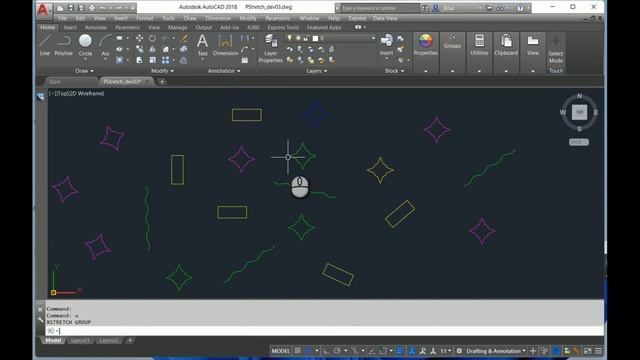
Task: Open the Properties color wheel panel
Action: (425, 45)
